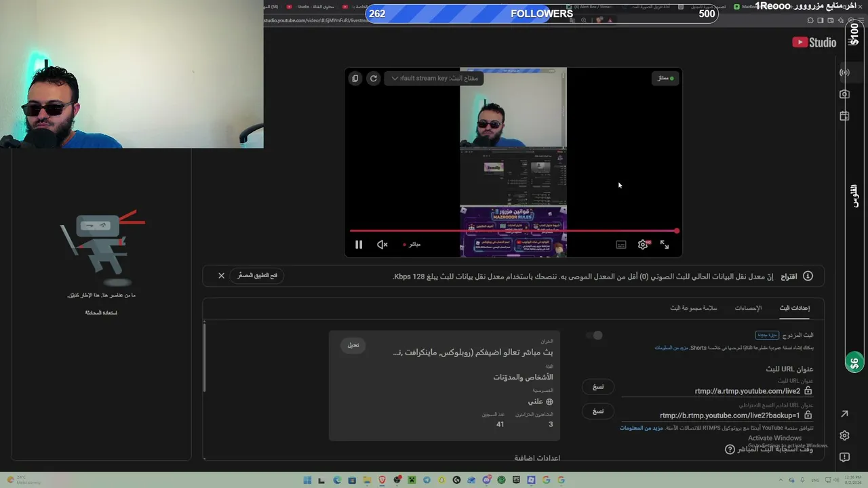Open preview player settings gear
868x488 pixels.
[643, 245]
